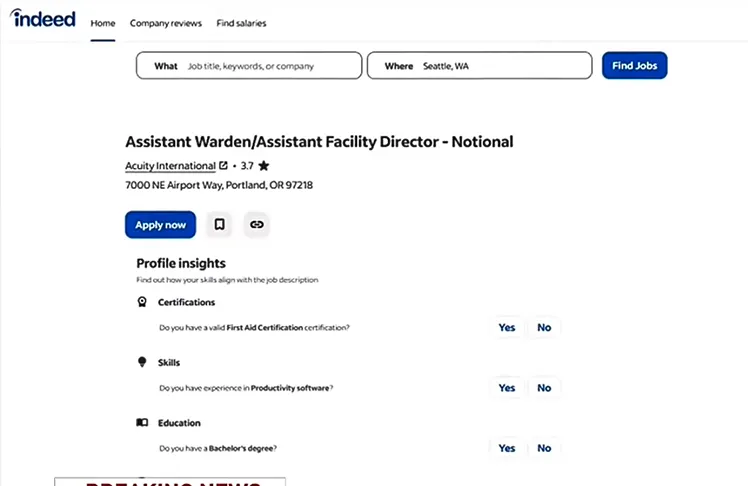The height and width of the screenshot is (486, 748).
Task: Click the Education book icon
Action: pyautogui.click(x=142, y=423)
